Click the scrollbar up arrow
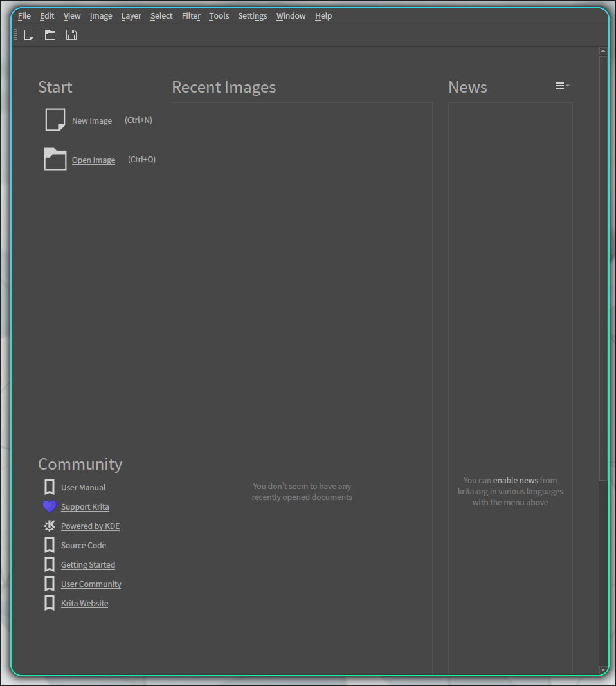Screen dimensions: 616x686 click(603, 51)
